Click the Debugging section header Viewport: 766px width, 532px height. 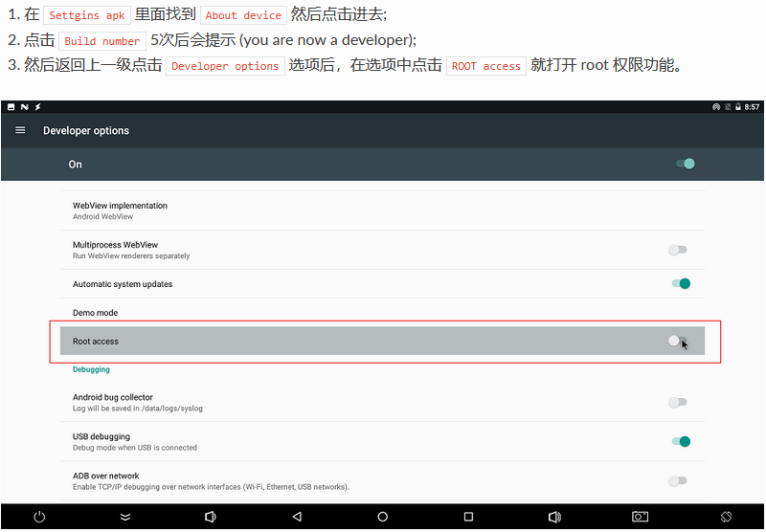(91, 369)
